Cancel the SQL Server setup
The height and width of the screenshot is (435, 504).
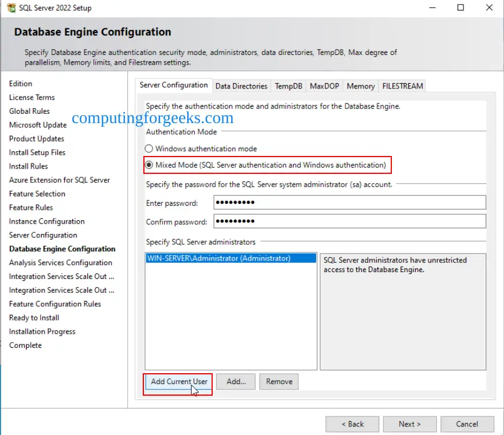pyautogui.click(x=467, y=424)
